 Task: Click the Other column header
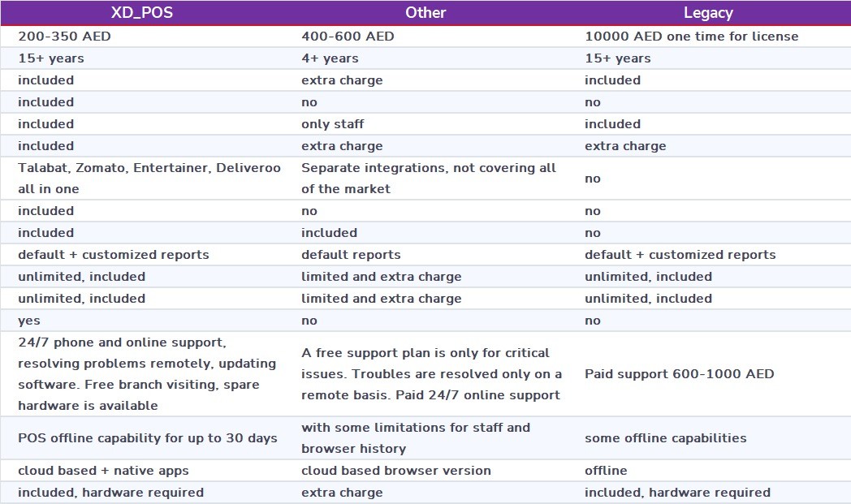(425, 13)
